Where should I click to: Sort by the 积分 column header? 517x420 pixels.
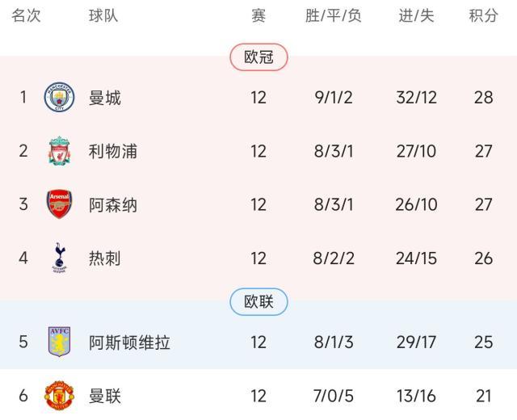[483, 16]
